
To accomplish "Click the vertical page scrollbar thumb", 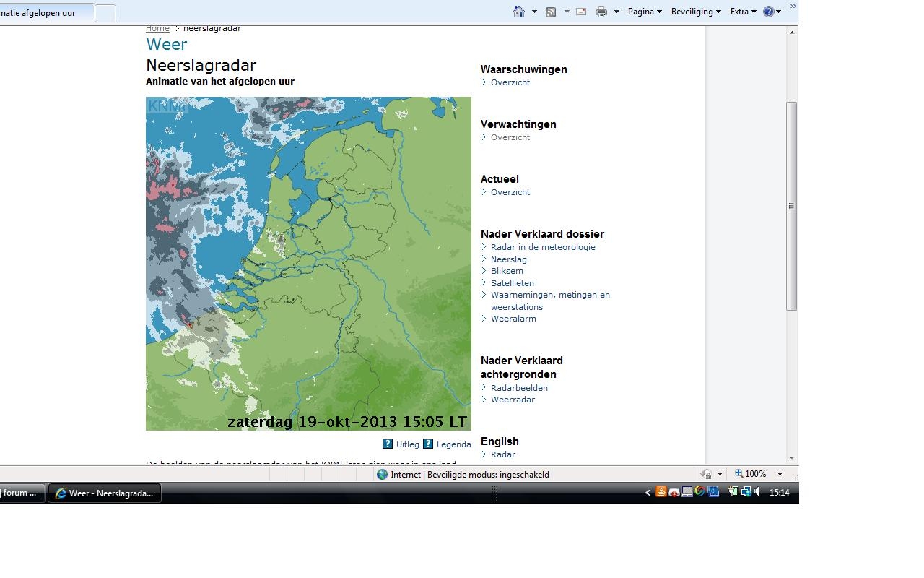I will [792, 206].
